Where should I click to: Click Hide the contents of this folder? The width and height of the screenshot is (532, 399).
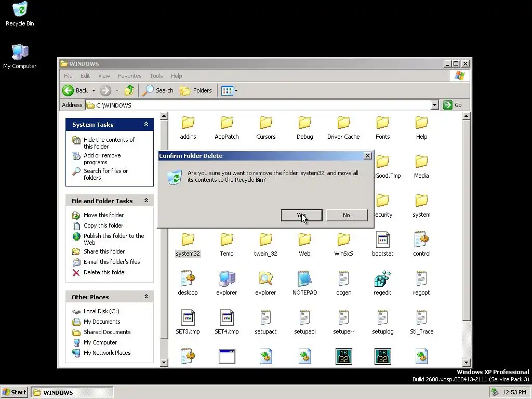[x=109, y=143]
